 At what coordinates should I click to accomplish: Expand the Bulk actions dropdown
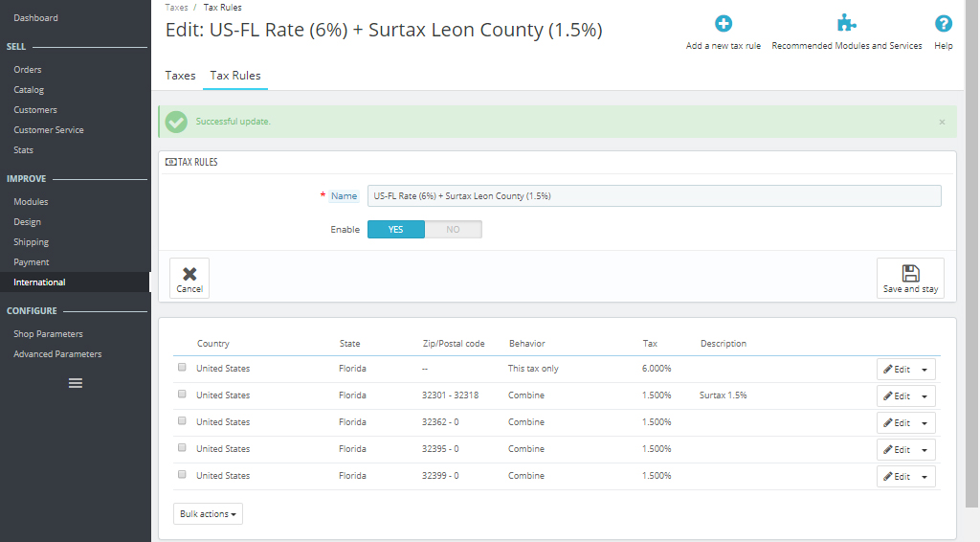[x=208, y=514]
